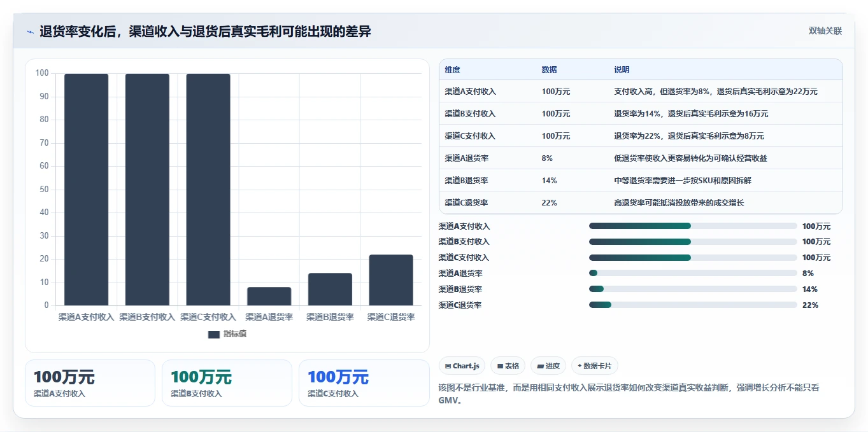
Task: Open the 渠道C支付收入 100万元 data card
Action: (x=364, y=383)
